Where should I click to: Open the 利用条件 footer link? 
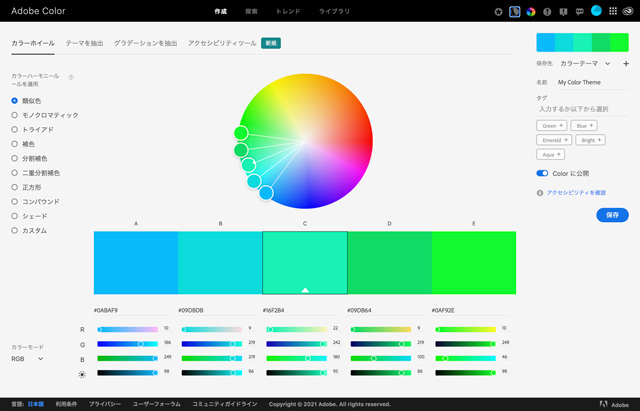(x=66, y=404)
